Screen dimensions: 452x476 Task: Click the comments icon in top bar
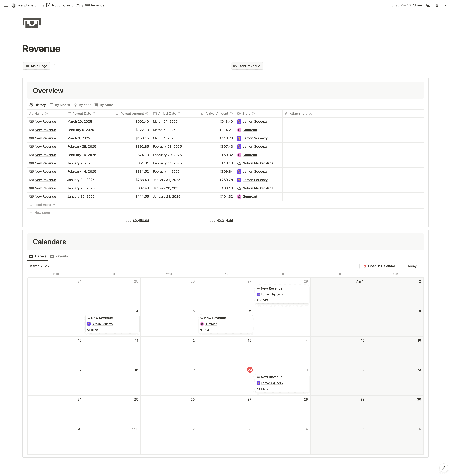click(x=428, y=5)
